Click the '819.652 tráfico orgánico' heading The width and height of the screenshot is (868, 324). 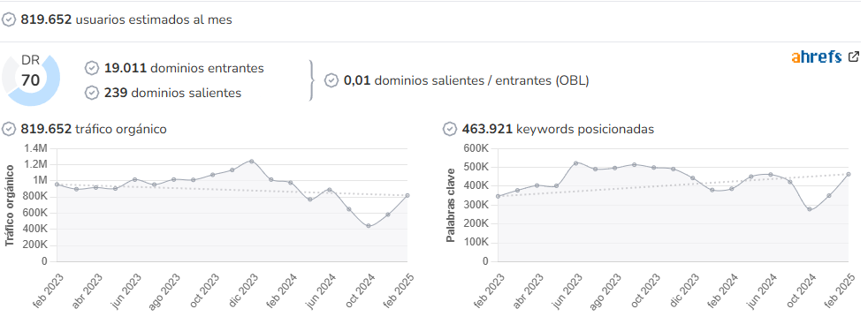pyautogui.click(x=94, y=130)
